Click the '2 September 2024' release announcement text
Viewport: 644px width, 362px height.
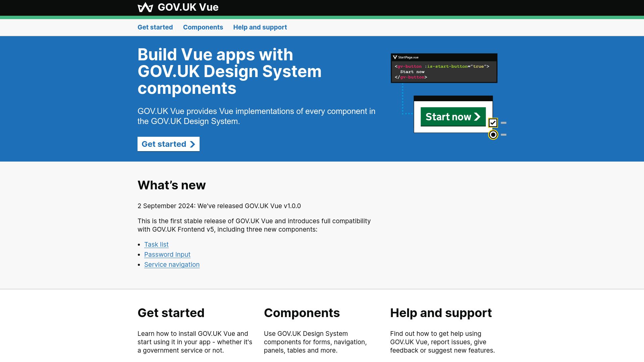pos(219,206)
